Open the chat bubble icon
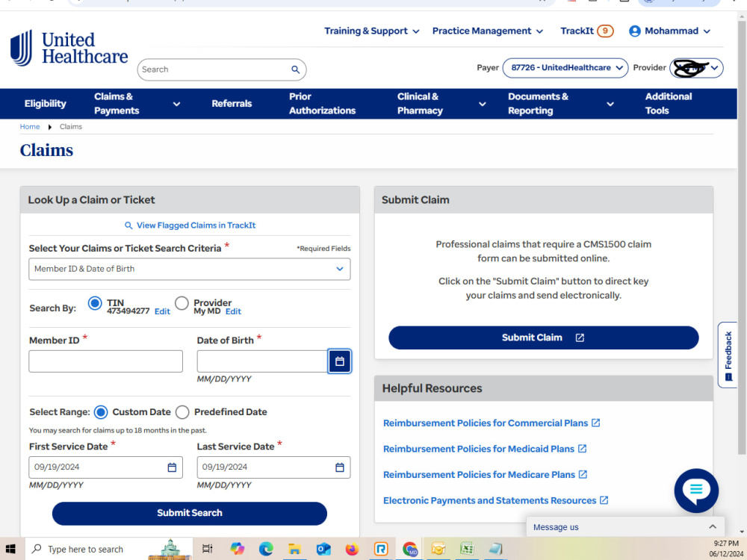Image resolution: width=747 pixels, height=560 pixels. (696, 491)
